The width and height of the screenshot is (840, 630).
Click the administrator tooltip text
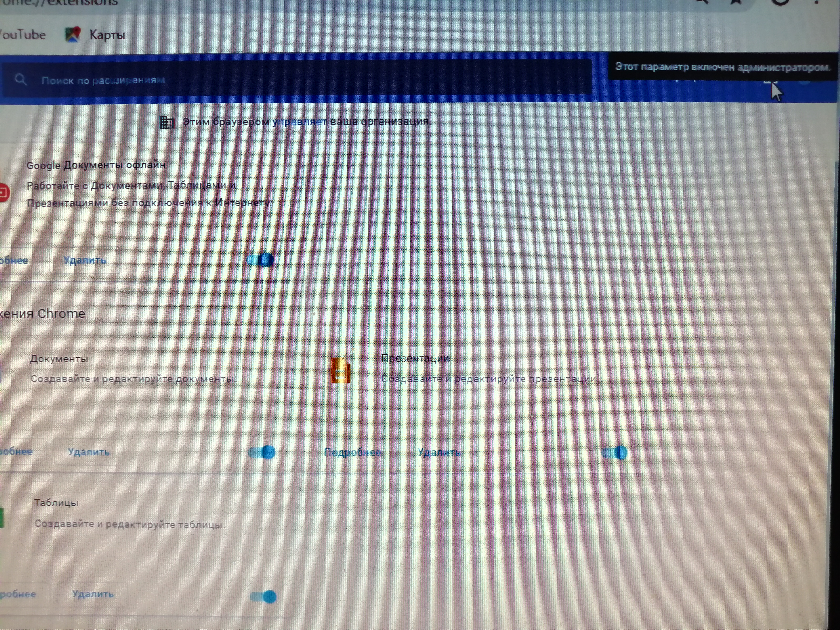click(x=723, y=67)
